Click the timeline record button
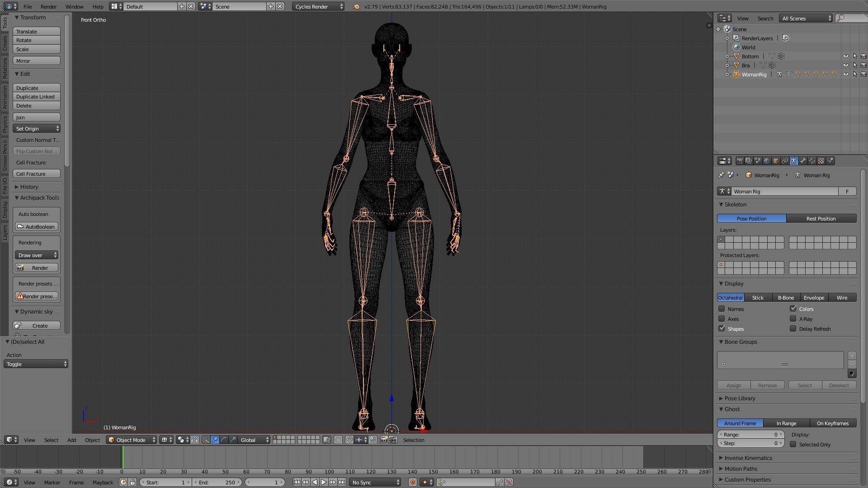The width and height of the screenshot is (868, 488). pos(412,482)
